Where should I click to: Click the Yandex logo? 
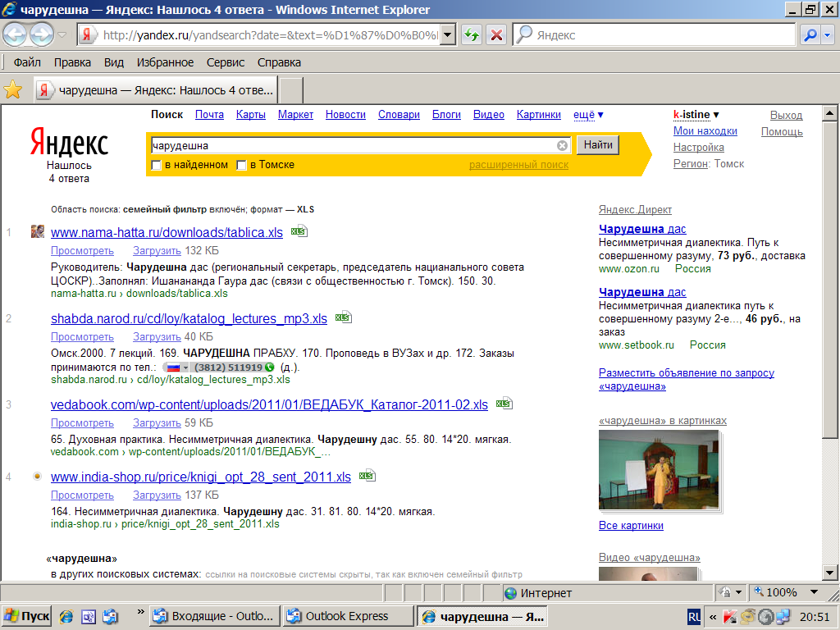click(x=69, y=142)
